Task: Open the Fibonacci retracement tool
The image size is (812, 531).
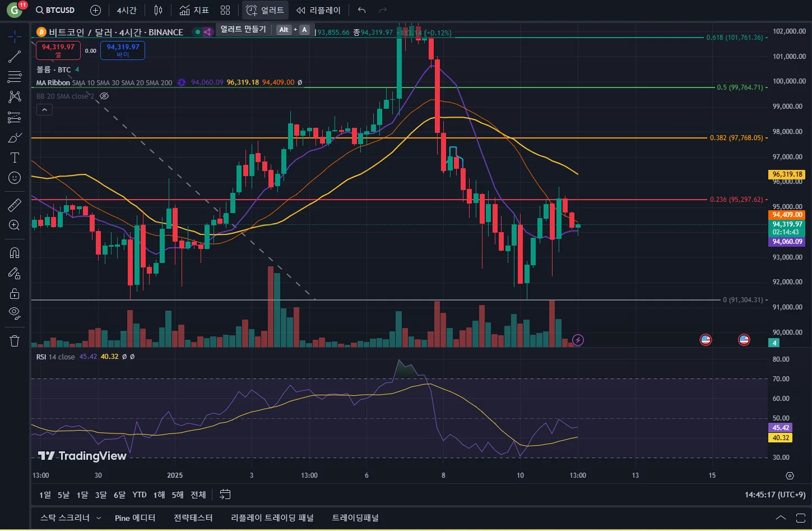Action: (x=15, y=77)
